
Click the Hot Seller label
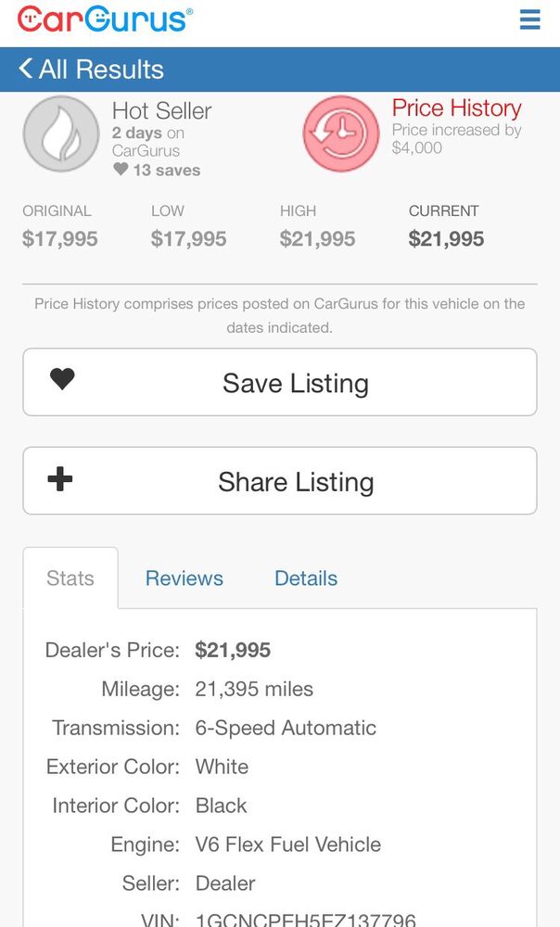coord(161,111)
